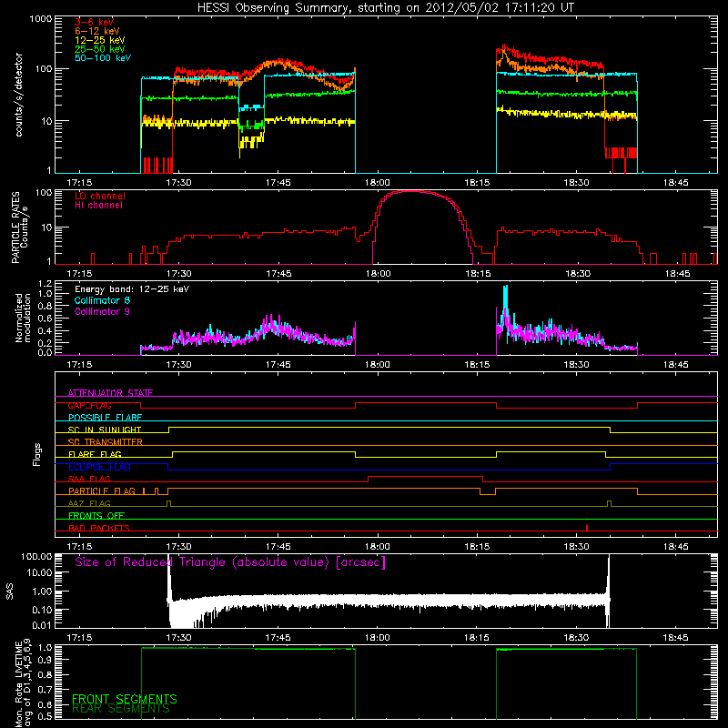Click the AAZ_FLAG label

[x=89, y=503]
